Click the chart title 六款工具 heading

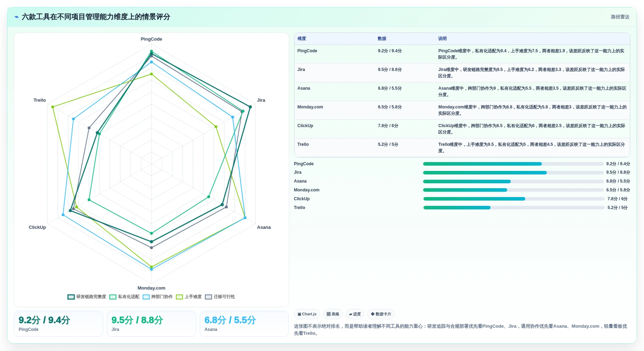(x=96, y=17)
